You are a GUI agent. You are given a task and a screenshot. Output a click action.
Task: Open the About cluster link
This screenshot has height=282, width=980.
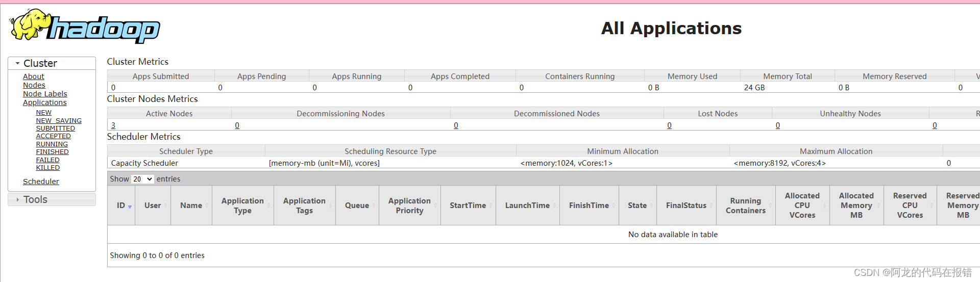[34, 76]
